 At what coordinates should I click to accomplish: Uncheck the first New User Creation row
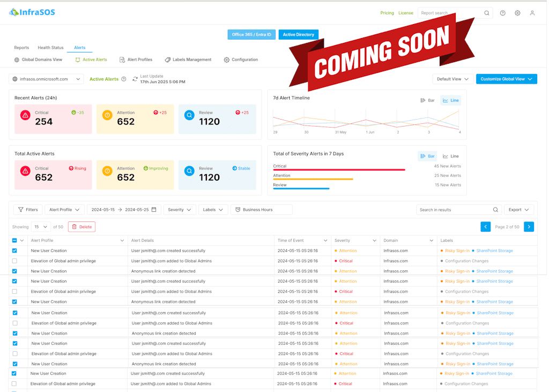(x=14, y=251)
